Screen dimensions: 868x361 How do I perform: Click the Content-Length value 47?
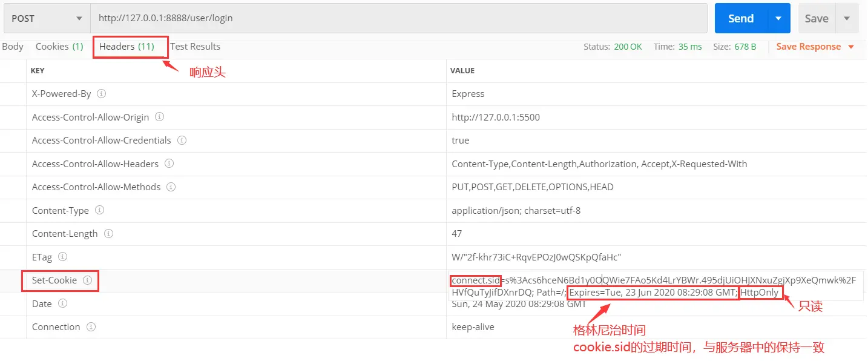click(x=457, y=234)
